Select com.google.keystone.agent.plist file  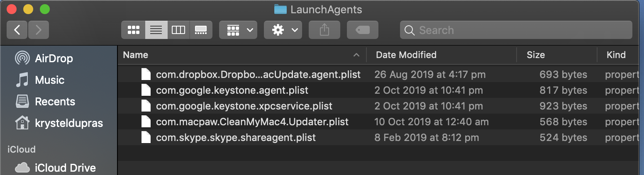(232, 90)
